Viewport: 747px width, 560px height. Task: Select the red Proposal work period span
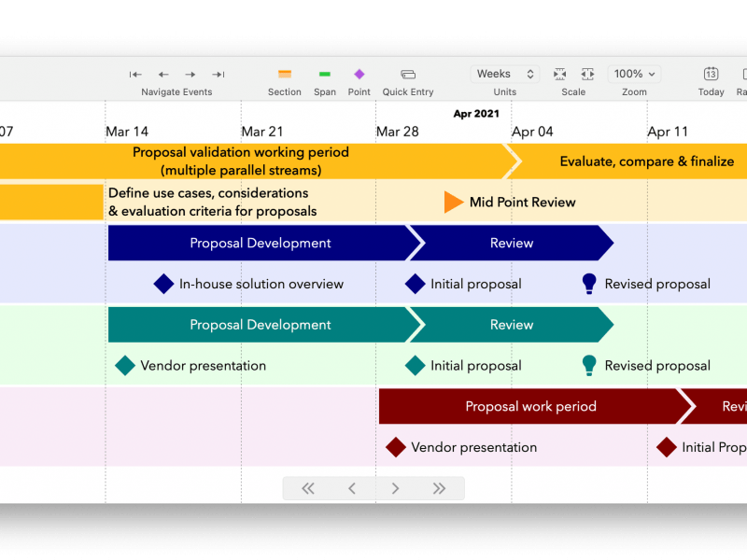pos(530,407)
